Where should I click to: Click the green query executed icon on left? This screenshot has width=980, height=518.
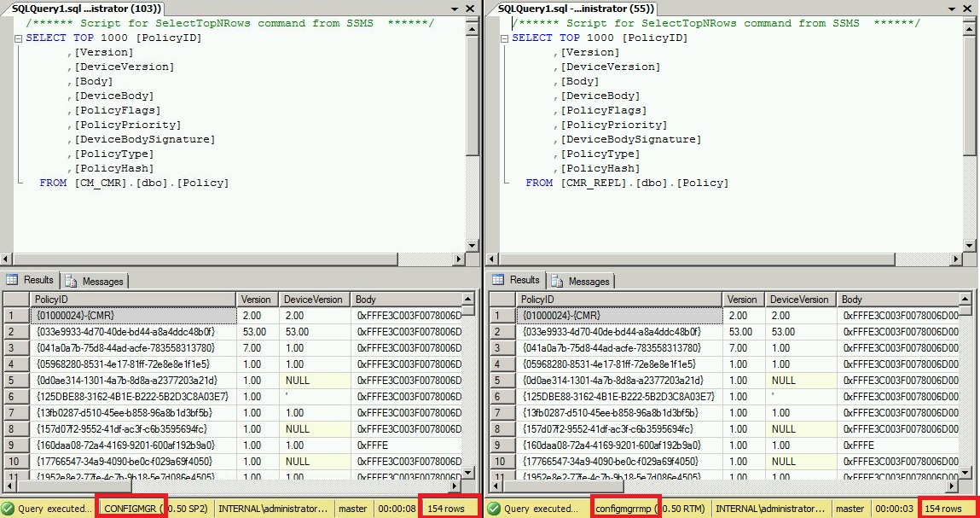point(8,509)
